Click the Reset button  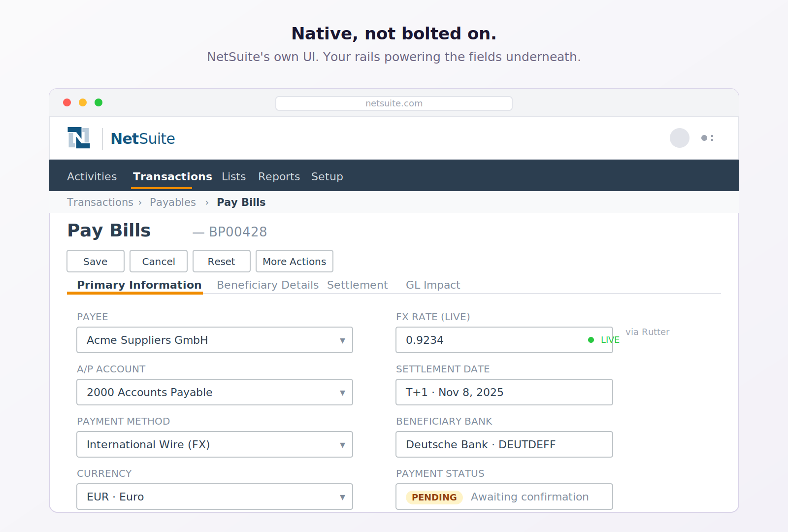point(222,261)
